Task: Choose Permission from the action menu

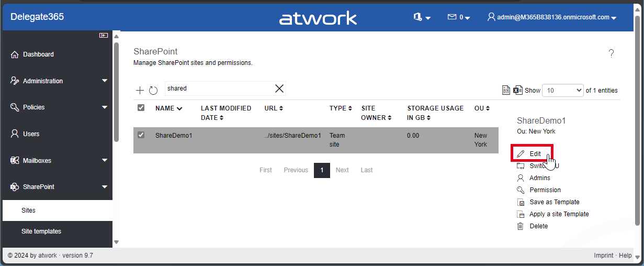Action: (545, 190)
